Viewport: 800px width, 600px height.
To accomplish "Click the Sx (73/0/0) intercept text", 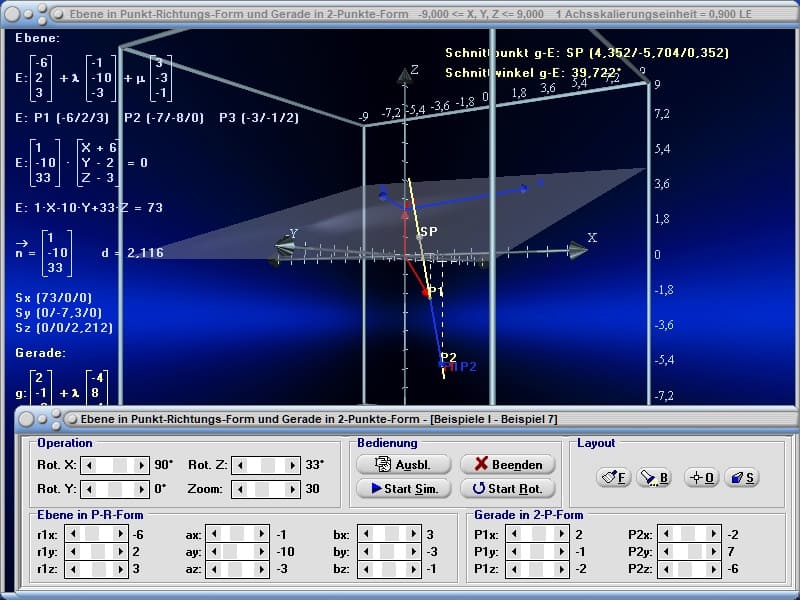I will pos(54,297).
